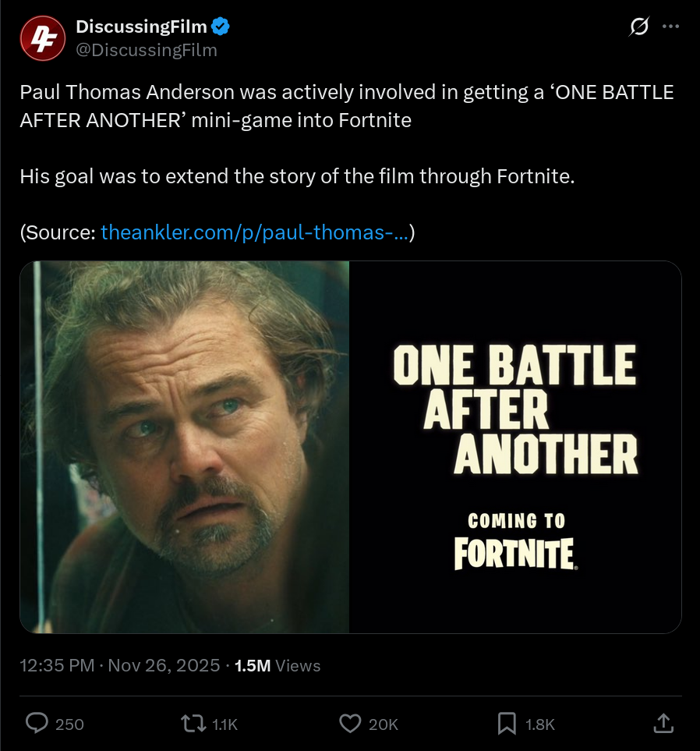Open the 'Coming to Fortnite' poster image
The height and width of the screenshot is (751, 700).
514,447
